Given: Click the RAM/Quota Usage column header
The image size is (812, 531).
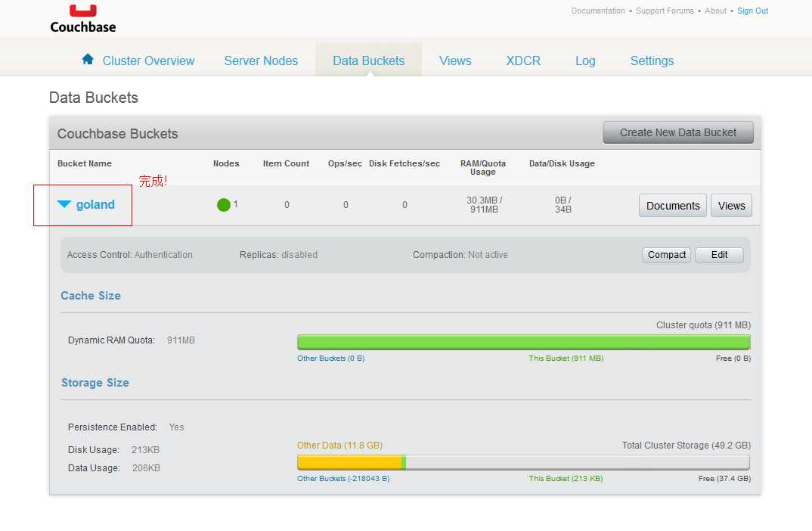Looking at the screenshot, I should (x=483, y=167).
